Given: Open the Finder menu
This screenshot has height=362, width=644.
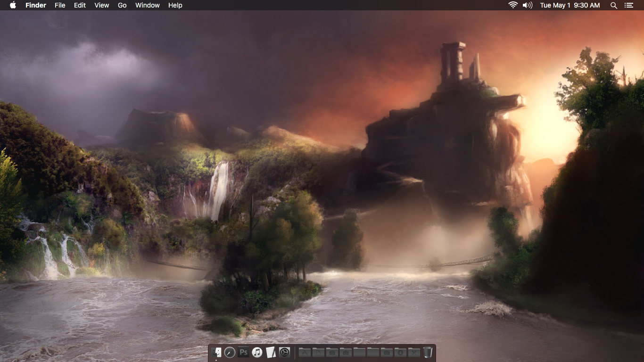Looking at the screenshot, I should [x=36, y=5].
